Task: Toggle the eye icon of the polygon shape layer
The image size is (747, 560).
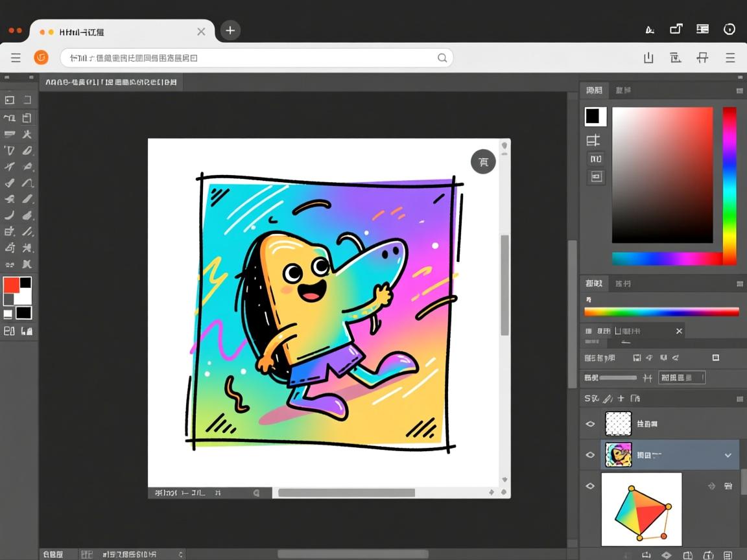Action: click(x=590, y=485)
